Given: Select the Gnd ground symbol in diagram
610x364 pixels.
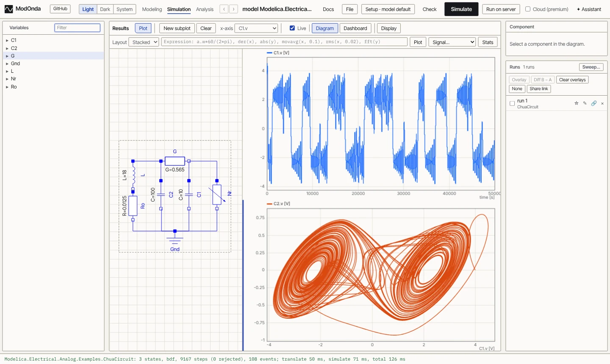Looking at the screenshot, I should click(175, 240).
